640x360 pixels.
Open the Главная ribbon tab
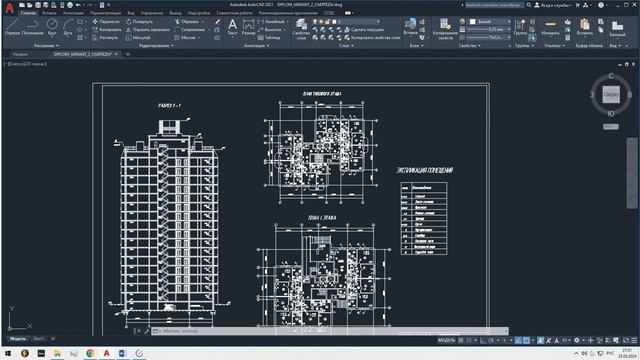click(28, 13)
